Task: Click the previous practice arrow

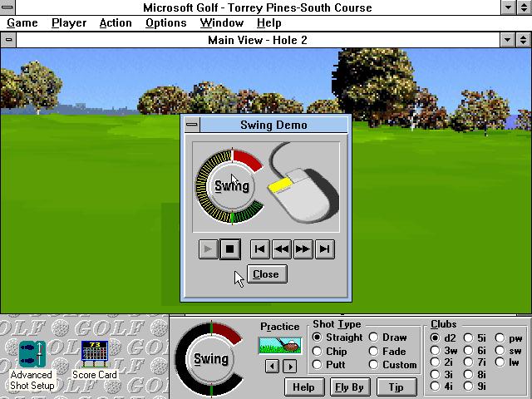Action: pyautogui.click(x=272, y=367)
